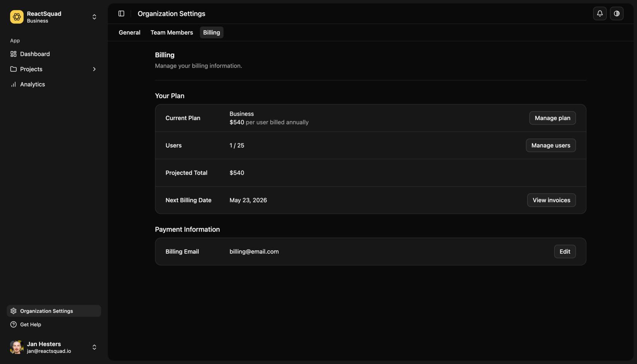Select the Billing tab

coord(211,32)
